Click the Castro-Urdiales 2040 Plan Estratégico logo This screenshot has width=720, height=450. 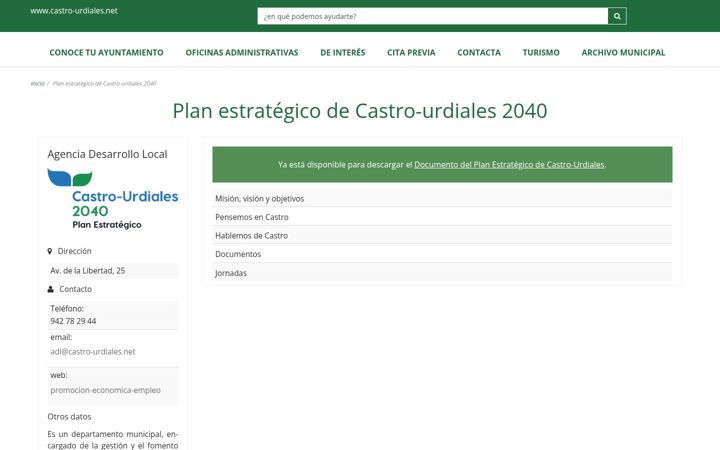[x=113, y=199]
